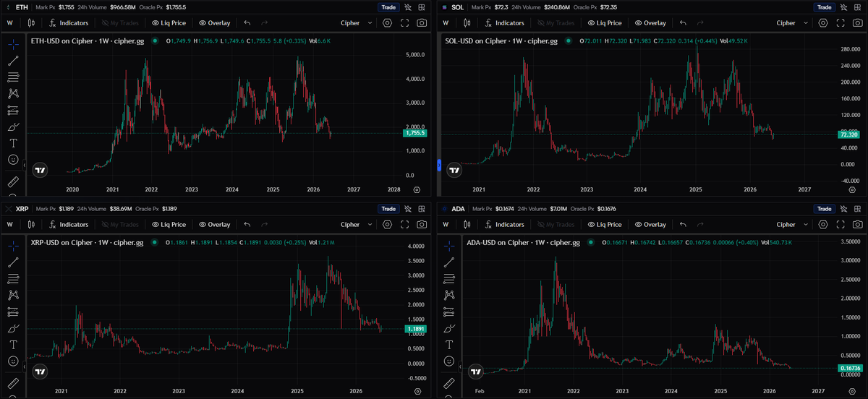The image size is (868, 399).
Task: Toggle Overlay visibility on XRP chart
Action: [214, 225]
